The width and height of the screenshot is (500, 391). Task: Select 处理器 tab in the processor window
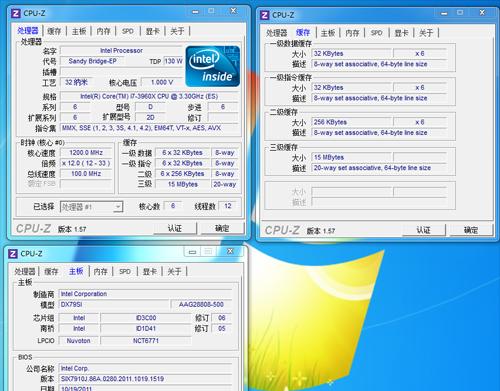tap(28, 31)
